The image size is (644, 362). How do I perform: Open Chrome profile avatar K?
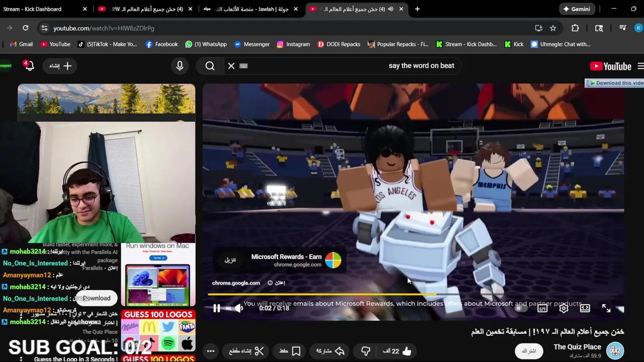click(638, 28)
